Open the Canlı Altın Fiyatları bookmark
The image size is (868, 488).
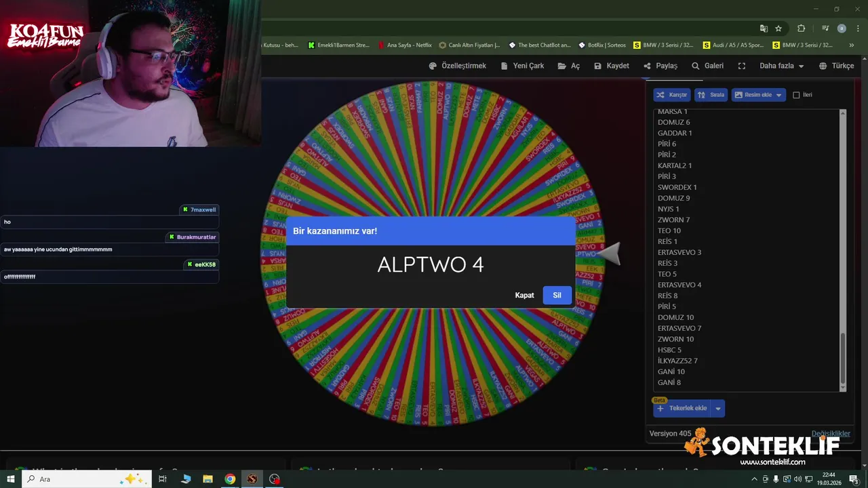click(x=469, y=45)
